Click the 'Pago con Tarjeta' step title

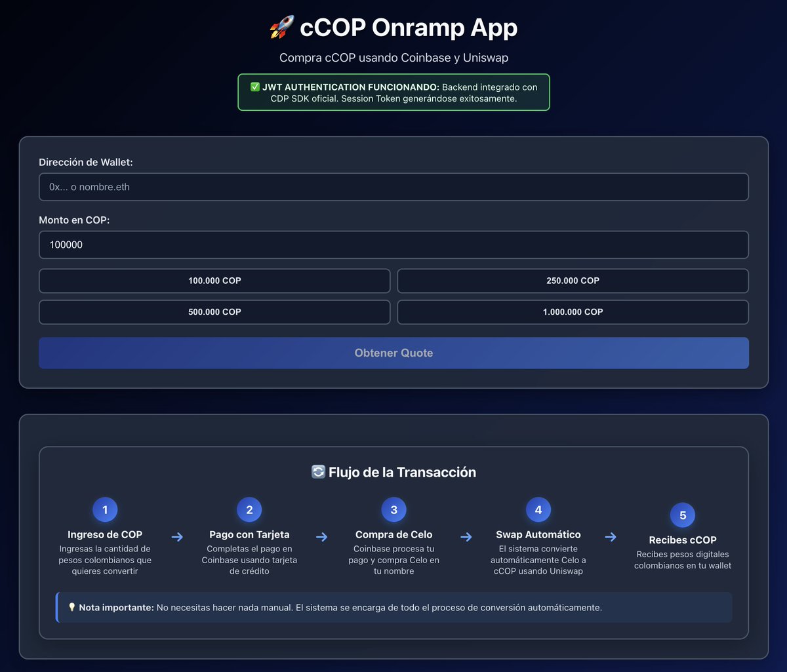(x=249, y=534)
